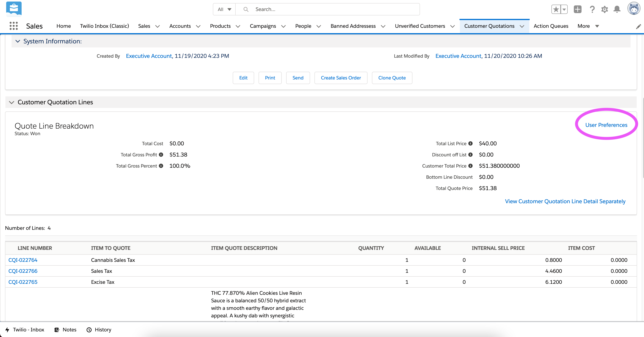This screenshot has width=644, height=337.
Task: Click the Edit button
Action: coord(243,78)
